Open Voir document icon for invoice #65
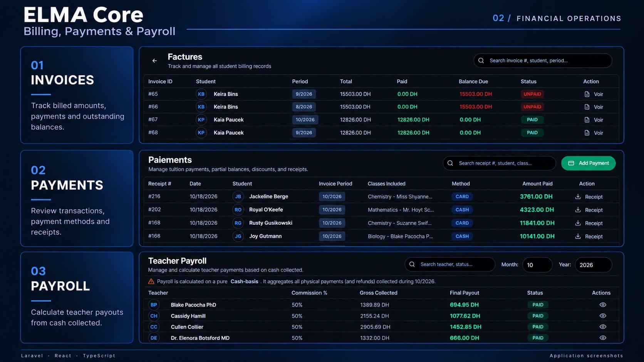Image resolution: width=644 pixels, height=362 pixels. [x=587, y=94]
